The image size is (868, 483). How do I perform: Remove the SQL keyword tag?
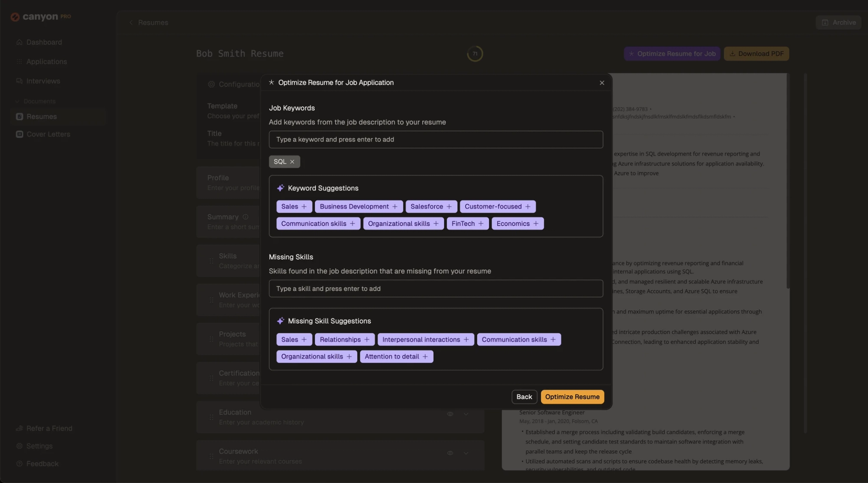point(292,162)
